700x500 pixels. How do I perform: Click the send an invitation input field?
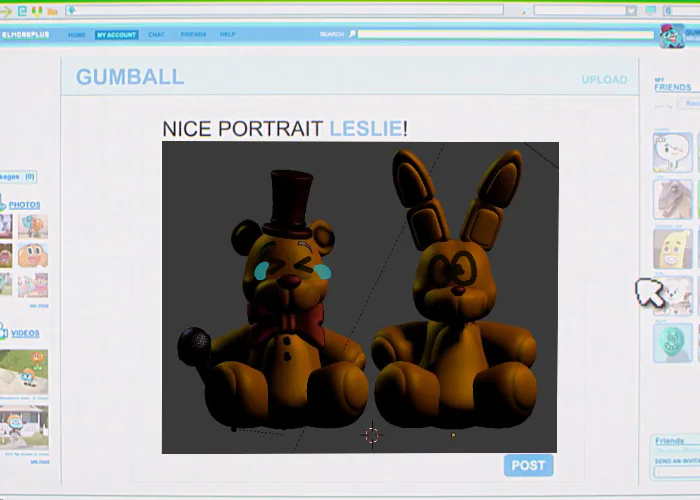(677, 472)
